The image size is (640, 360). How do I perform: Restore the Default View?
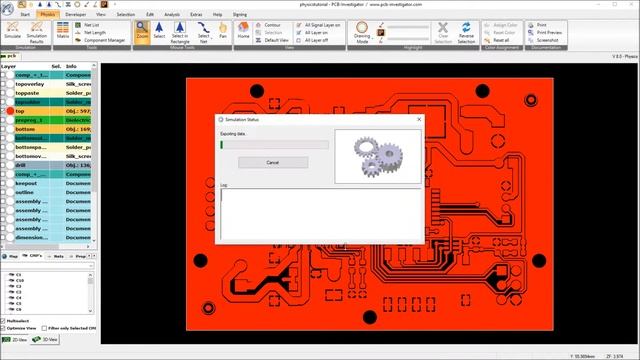(272, 40)
